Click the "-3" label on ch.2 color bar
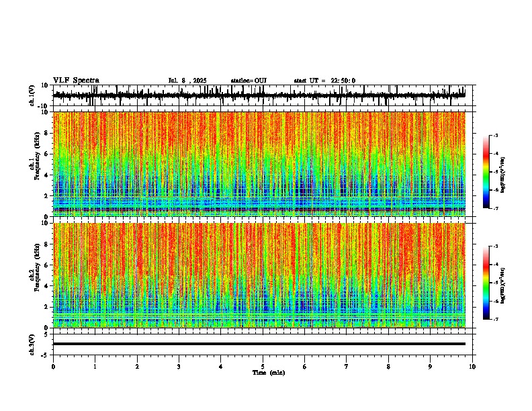Viewport: 532px width, 411px height. [495, 246]
